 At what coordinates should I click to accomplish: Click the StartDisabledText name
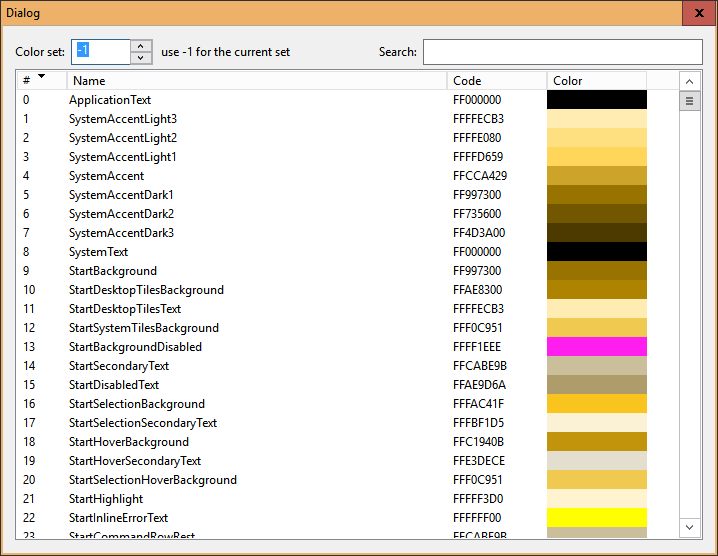coord(114,385)
